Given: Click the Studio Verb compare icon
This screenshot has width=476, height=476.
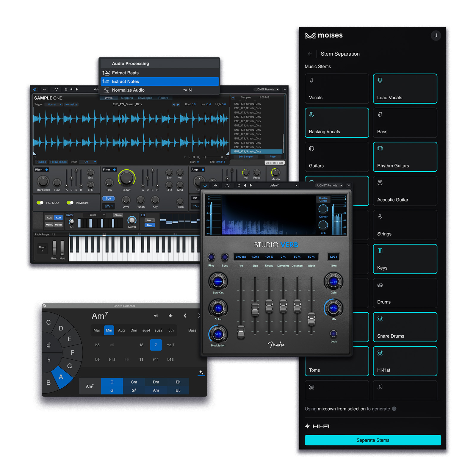Looking at the screenshot, I should pos(215,185).
